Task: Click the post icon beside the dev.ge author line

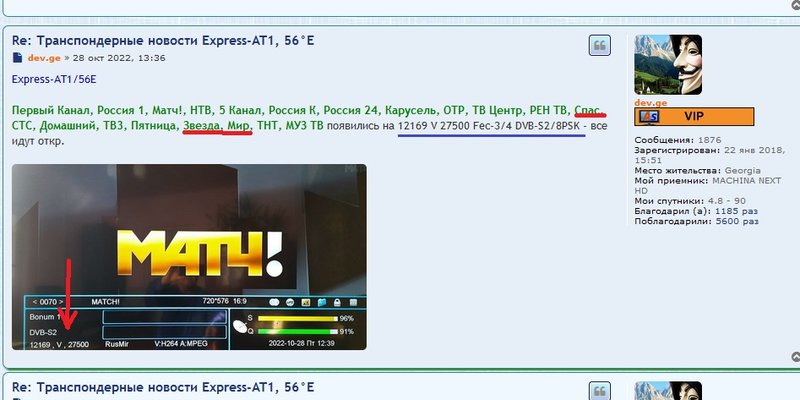Action: coord(18,58)
